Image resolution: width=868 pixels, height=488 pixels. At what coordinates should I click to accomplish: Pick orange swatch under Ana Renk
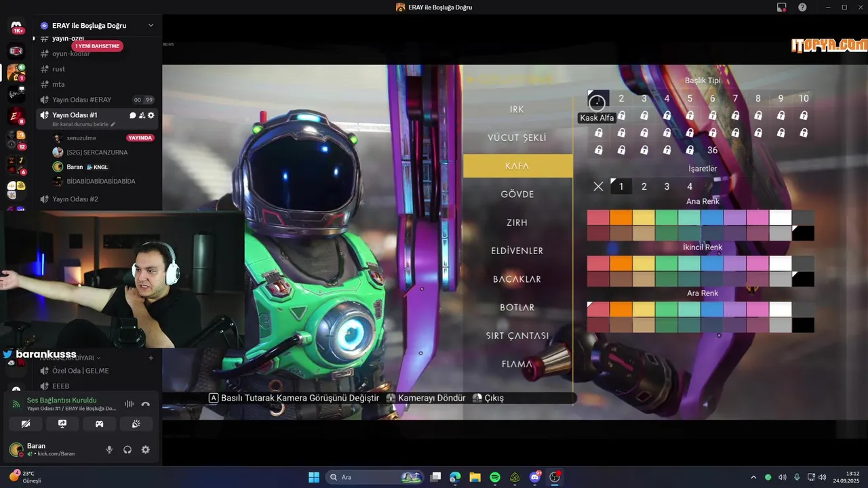(x=620, y=218)
